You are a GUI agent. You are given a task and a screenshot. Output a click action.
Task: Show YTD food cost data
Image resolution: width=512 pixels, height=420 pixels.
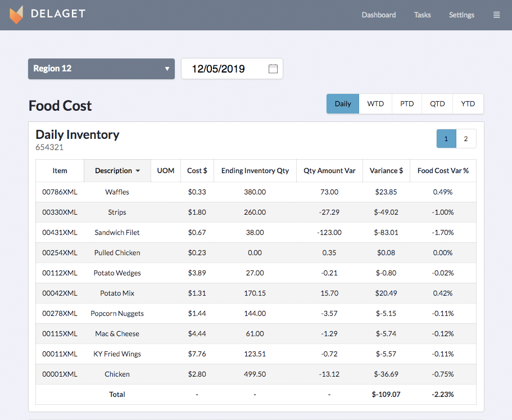click(468, 103)
